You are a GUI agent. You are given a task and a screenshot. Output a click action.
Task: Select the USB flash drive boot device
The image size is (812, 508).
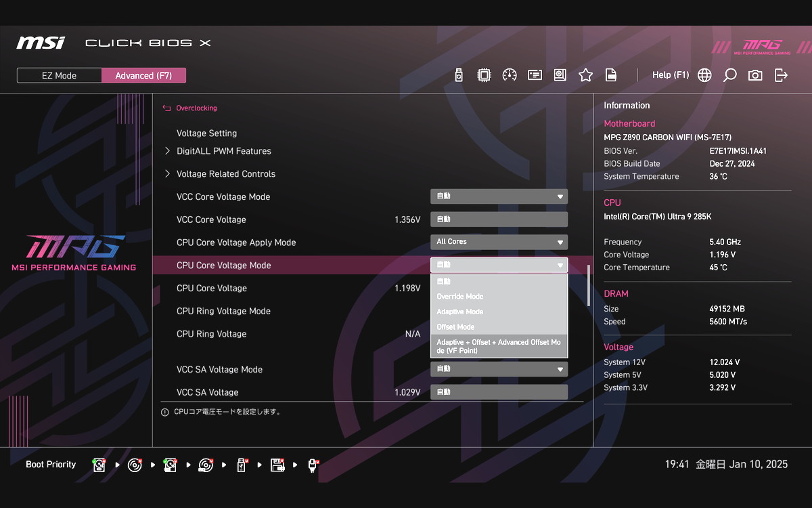click(x=242, y=465)
